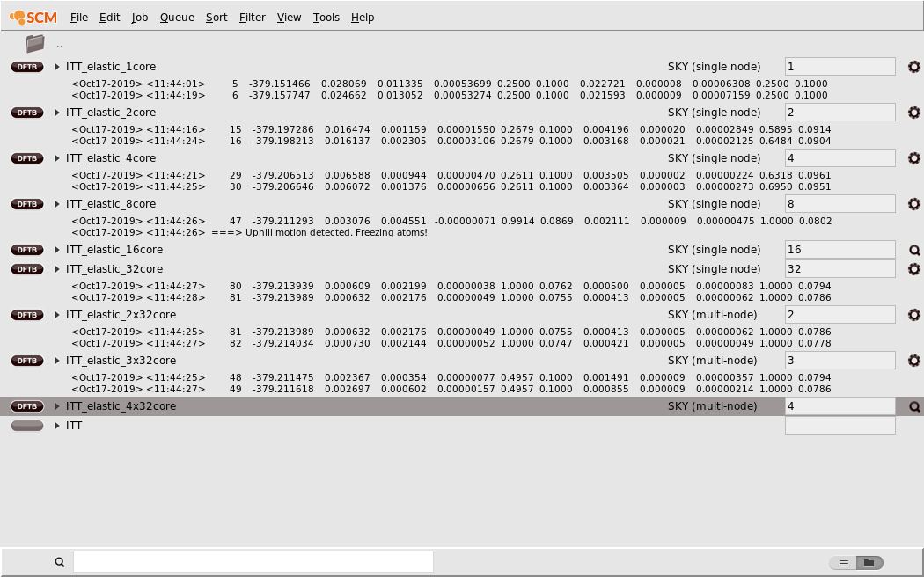Viewport: 924px width, 577px height.
Task: Expand the ITT_elastic_1core job entry
Action: tap(55, 66)
